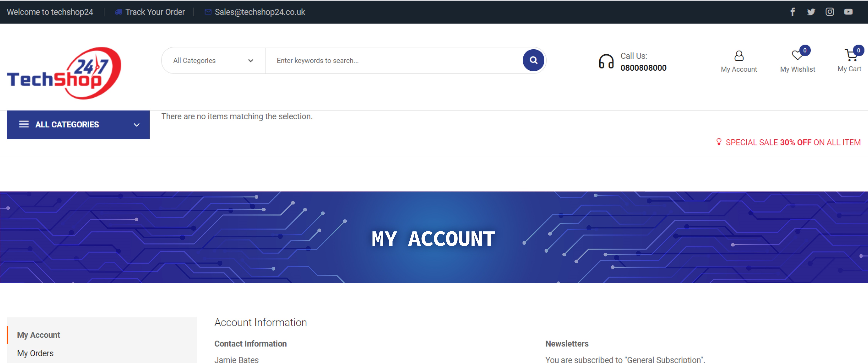Open the Twitter social icon
This screenshot has width=868, height=363.
pos(811,12)
